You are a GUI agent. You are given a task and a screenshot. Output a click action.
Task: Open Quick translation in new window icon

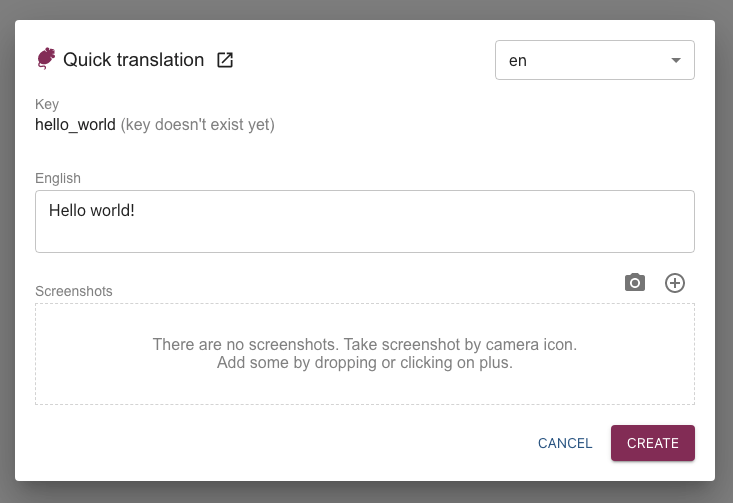click(x=226, y=60)
